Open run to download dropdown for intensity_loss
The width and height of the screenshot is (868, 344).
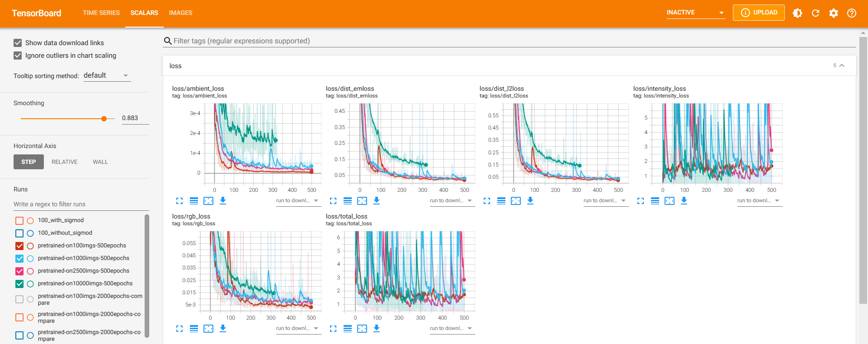tap(759, 201)
